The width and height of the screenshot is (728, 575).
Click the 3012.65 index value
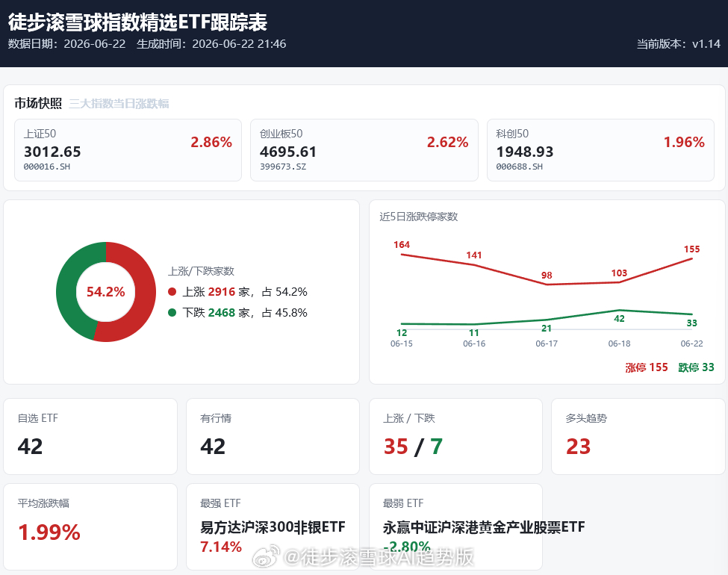coord(52,152)
